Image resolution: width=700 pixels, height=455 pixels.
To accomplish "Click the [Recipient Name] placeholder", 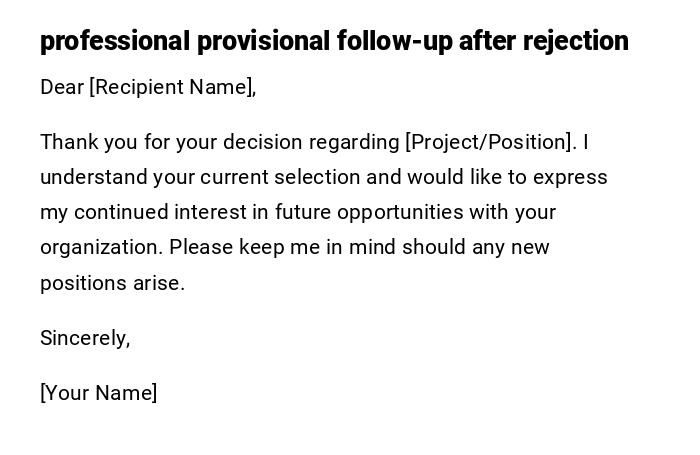I will pyautogui.click(x=172, y=87).
